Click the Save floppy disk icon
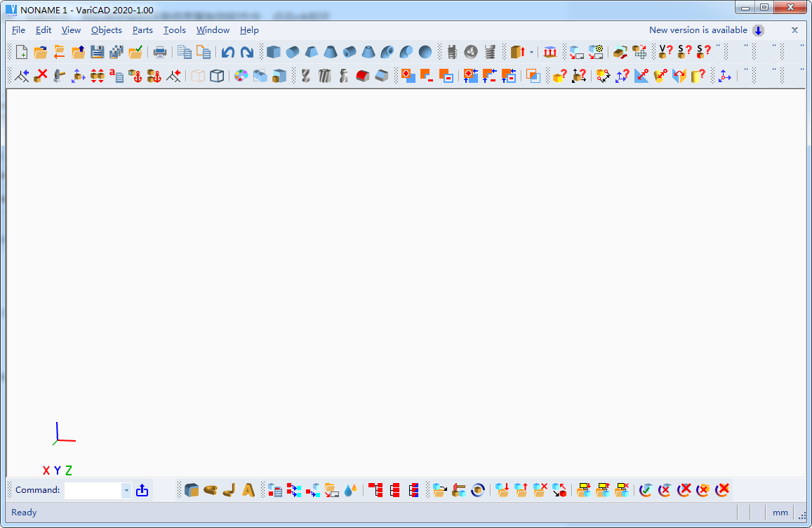Screen dimensions: 812x528 [98, 52]
